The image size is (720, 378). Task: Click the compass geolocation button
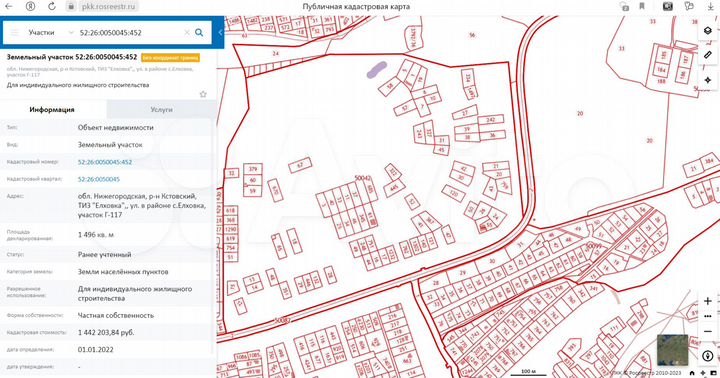pos(708,356)
